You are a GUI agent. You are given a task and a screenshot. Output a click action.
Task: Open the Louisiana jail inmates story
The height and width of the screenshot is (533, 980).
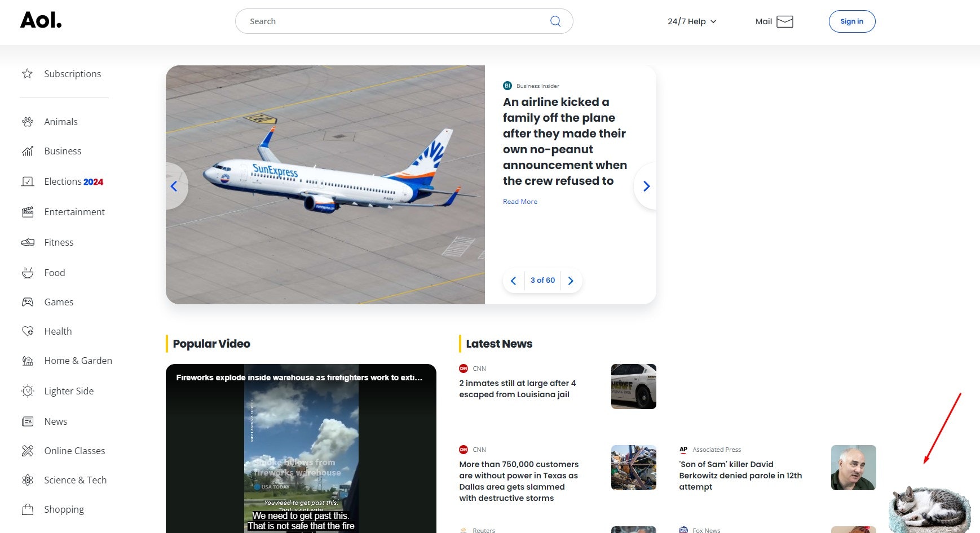click(x=518, y=389)
